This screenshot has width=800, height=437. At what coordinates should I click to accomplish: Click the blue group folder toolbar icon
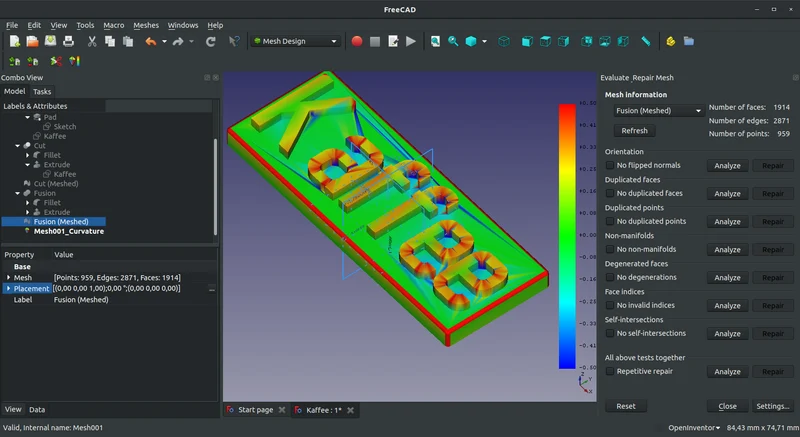click(x=689, y=41)
